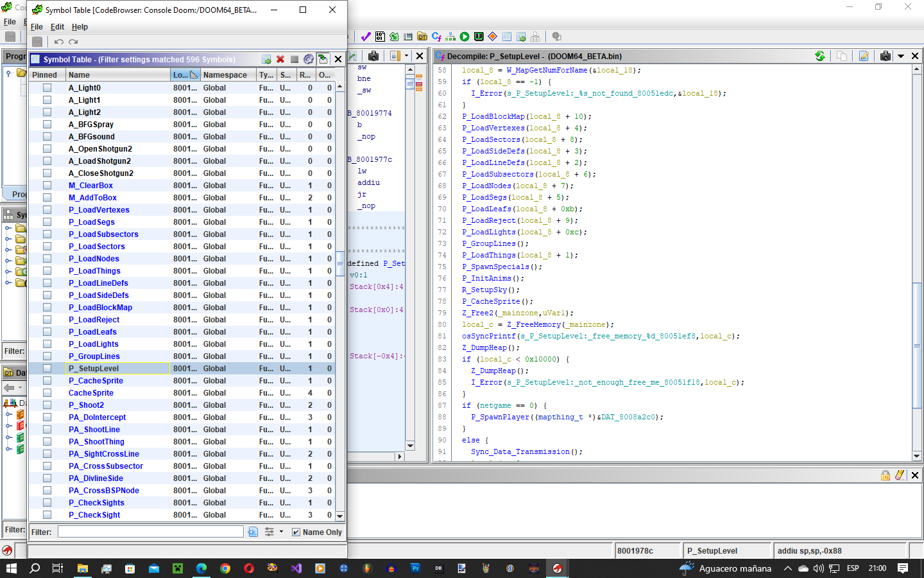Open the memory map chip icon
The image size is (924, 578).
click(479, 37)
